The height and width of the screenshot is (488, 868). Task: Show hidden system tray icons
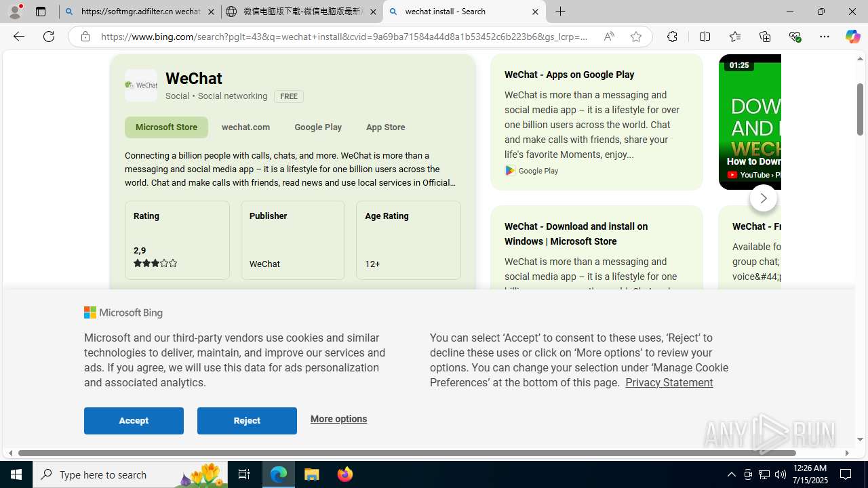pos(731,474)
